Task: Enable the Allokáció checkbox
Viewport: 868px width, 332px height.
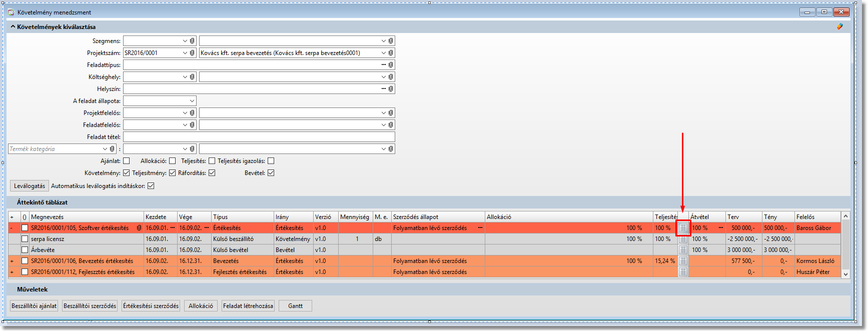Action: [173, 161]
